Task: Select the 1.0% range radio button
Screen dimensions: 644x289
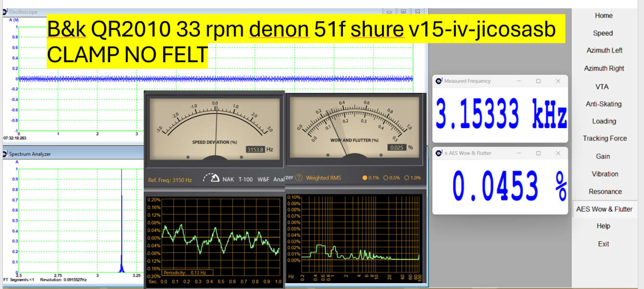Action: click(406, 178)
